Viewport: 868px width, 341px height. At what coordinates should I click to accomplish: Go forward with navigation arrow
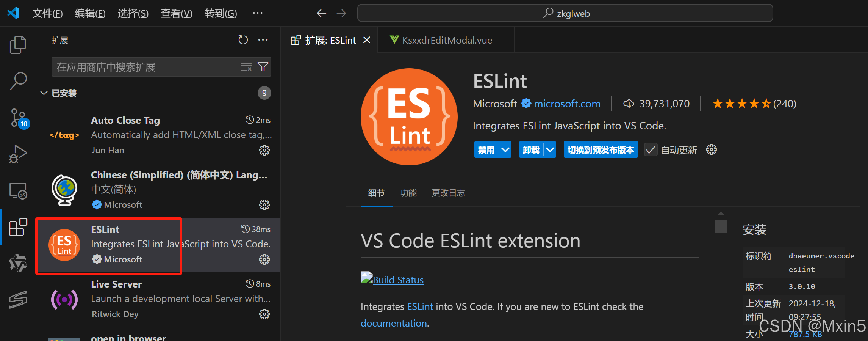point(341,13)
